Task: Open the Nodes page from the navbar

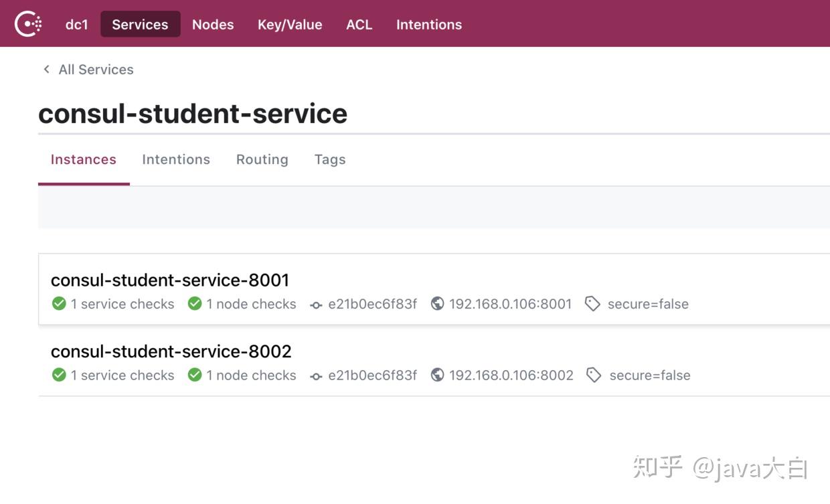Action: tap(212, 23)
